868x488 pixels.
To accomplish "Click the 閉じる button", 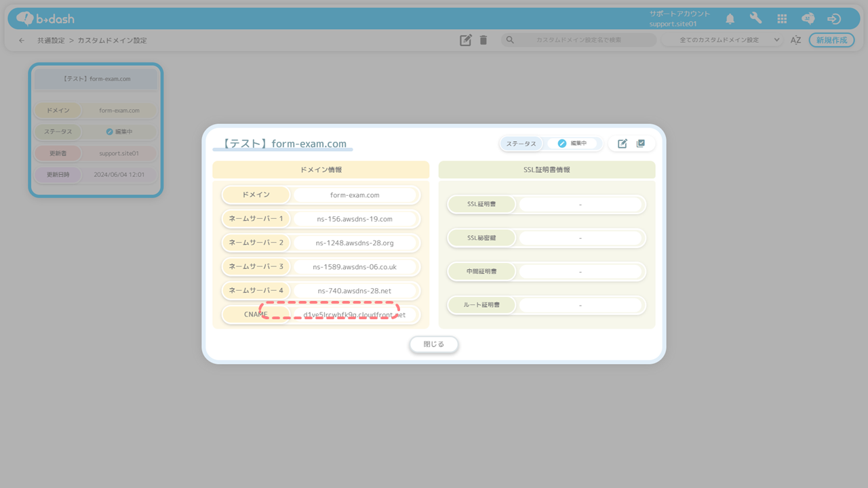I will point(434,344).
